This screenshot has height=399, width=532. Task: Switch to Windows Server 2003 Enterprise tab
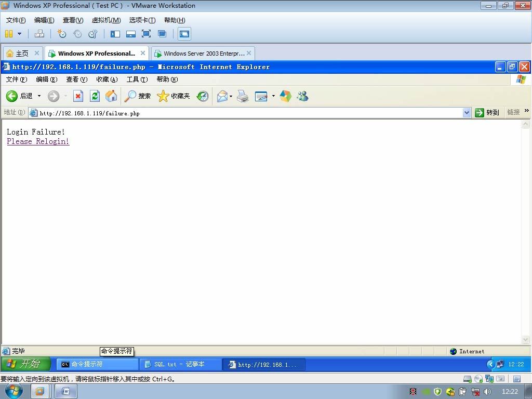pyautogui.click(x=203, y=54)
